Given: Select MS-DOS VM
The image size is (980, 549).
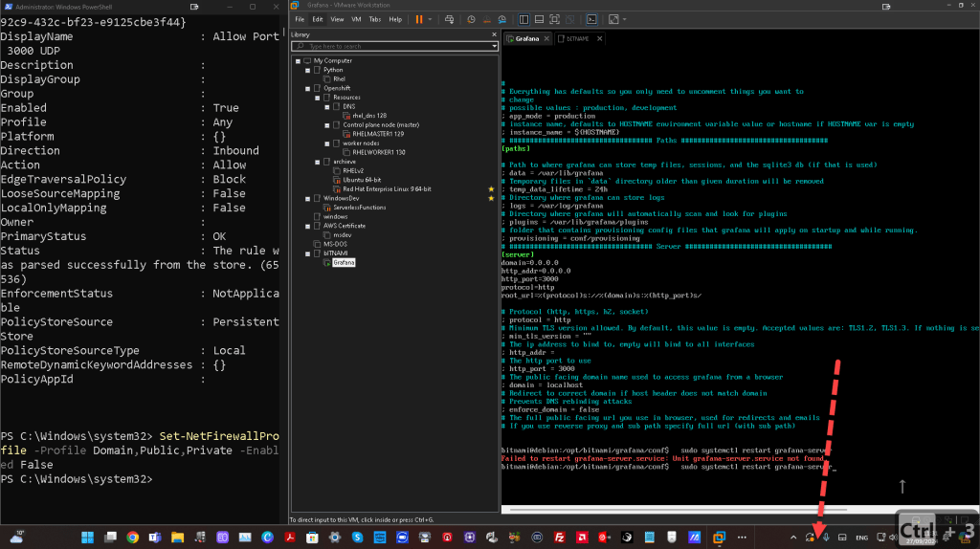Looking at the screenshot, I should 335,244.
